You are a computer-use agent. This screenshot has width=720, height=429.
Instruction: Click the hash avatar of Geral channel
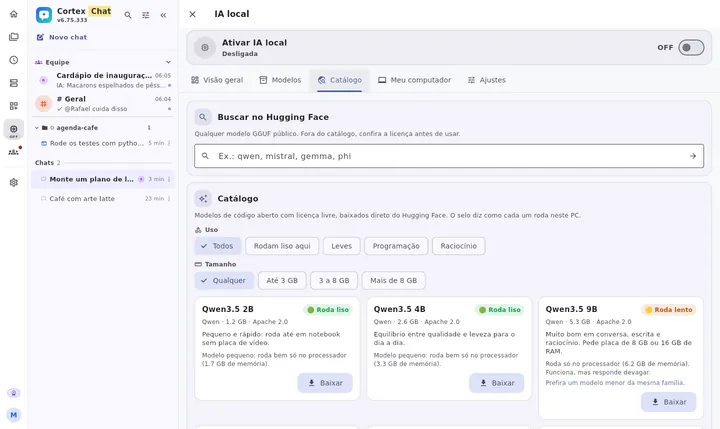[x=44, y=103]
